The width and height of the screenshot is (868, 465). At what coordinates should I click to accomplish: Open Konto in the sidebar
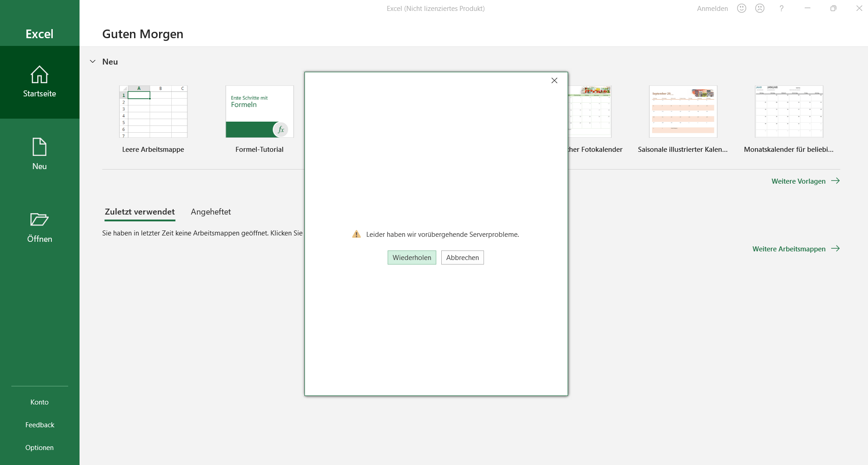(40, 402)
